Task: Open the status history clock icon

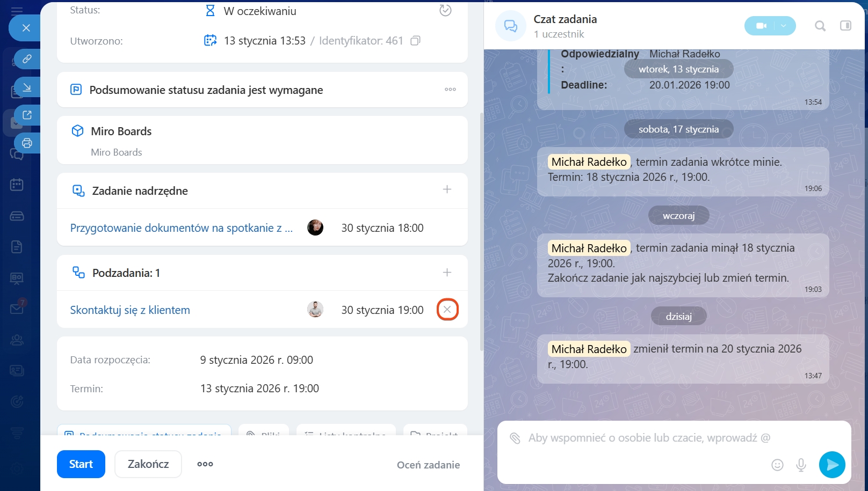Action: click(445, 10)
